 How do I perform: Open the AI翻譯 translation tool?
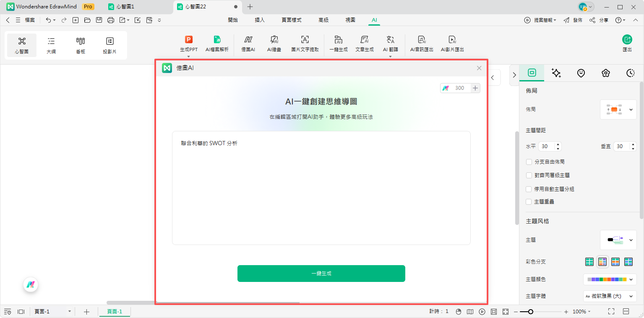point(390,43)
